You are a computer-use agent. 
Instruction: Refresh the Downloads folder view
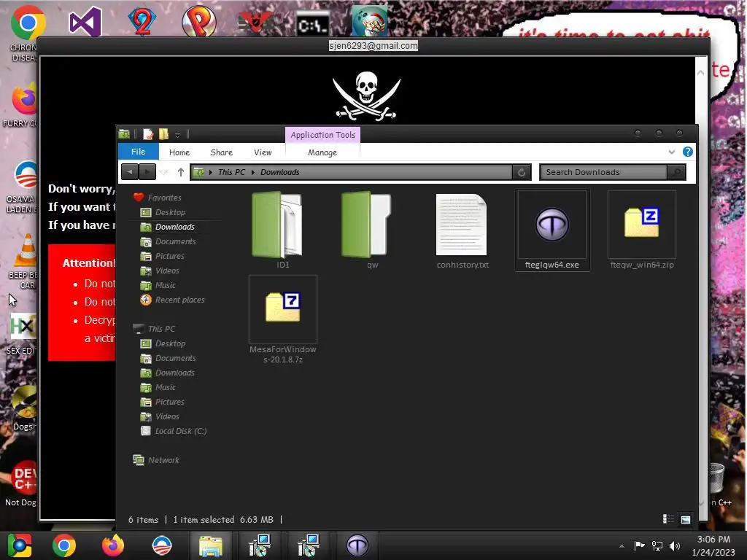pyautogui.click(x=522, y=172)
